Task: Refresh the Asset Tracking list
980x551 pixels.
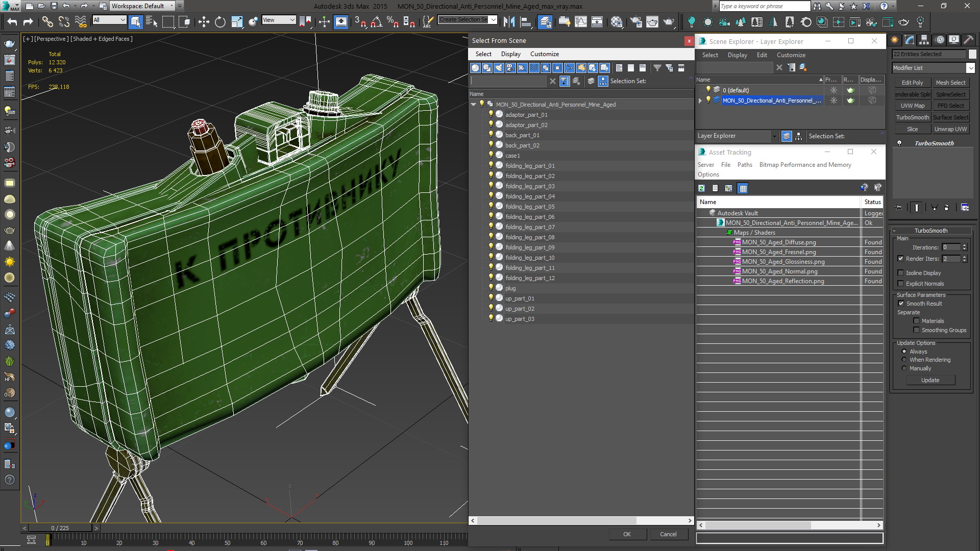Action: point(702,188)
